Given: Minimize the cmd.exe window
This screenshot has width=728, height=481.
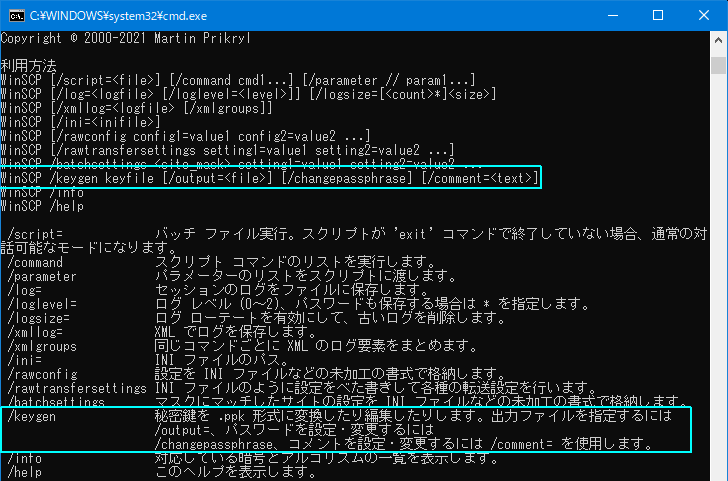Looking at the screenshot, I should (613, 15).
